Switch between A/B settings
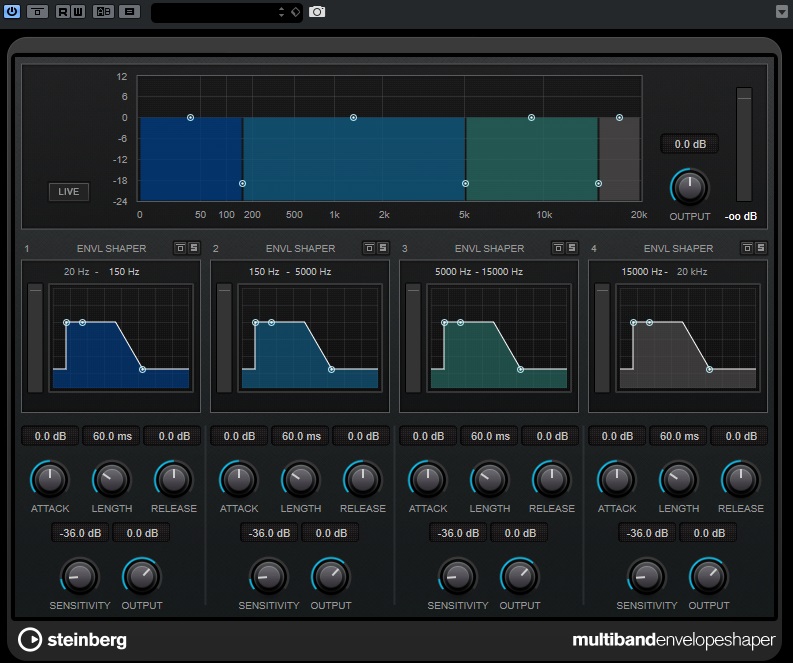 click(x=103, y=11)
